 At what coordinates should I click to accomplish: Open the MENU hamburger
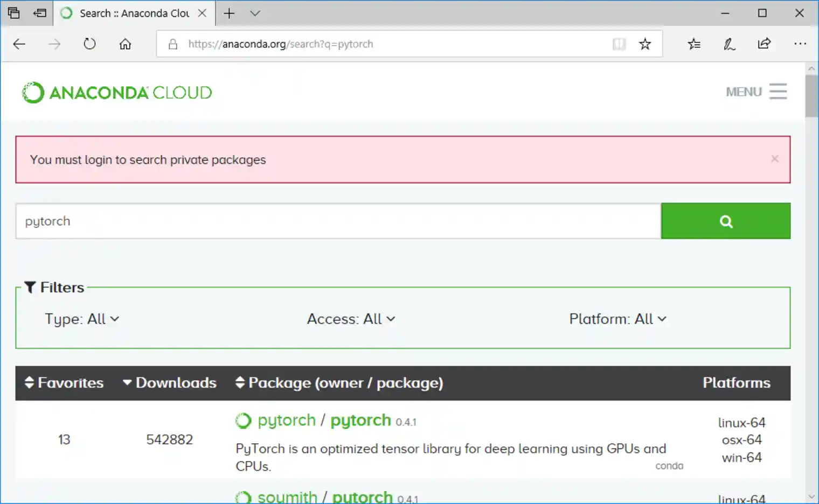(778, 92)
